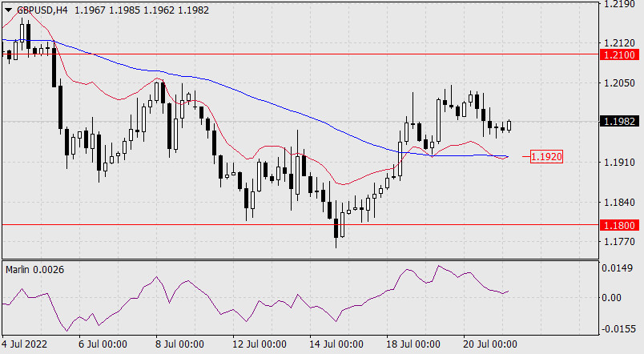Click the 1.1840 price scale value
The image size is (644, 354).
620,202
